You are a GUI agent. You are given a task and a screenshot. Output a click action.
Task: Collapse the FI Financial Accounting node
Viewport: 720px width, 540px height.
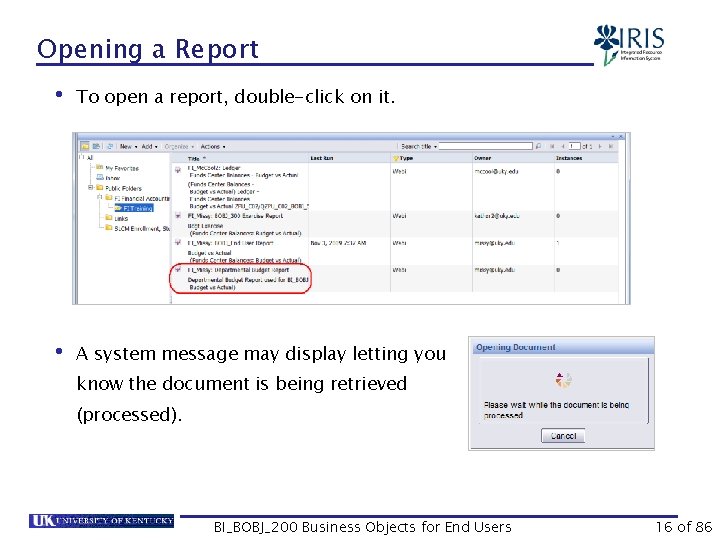[100, 197]
